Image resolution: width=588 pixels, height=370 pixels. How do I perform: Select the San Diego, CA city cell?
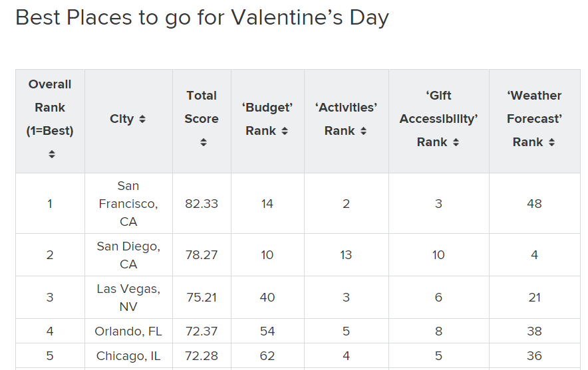coord(128,255)
